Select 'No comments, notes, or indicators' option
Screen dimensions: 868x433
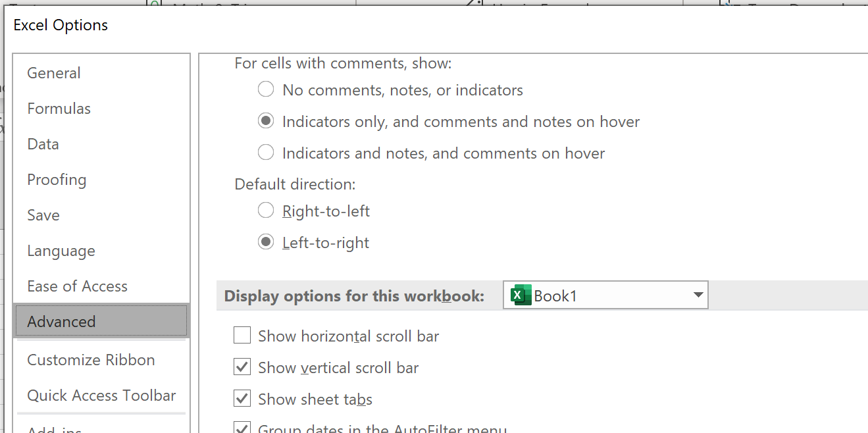pyautogui.click(x=266, y=89)
